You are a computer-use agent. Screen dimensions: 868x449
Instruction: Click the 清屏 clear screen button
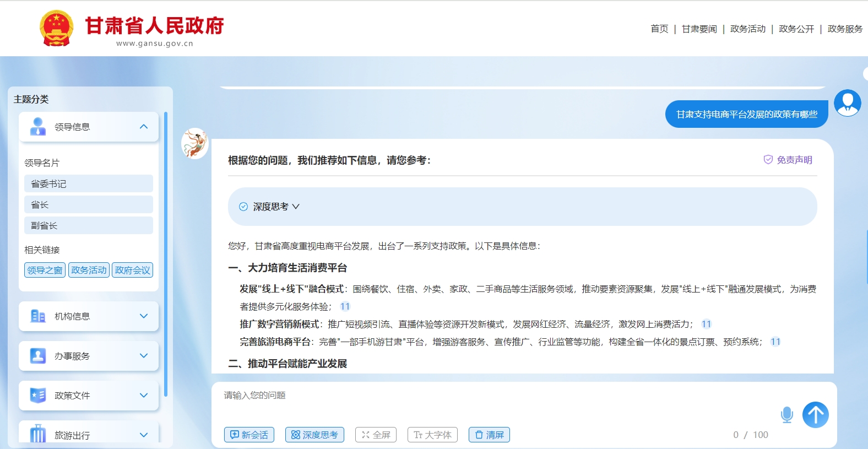click(489, 435)
